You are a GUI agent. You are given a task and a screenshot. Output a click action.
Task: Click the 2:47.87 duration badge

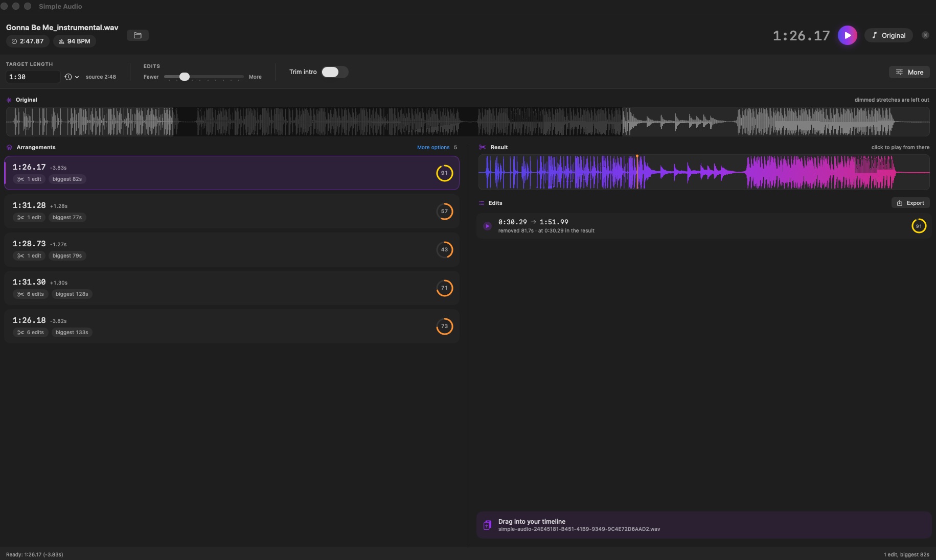28,41
